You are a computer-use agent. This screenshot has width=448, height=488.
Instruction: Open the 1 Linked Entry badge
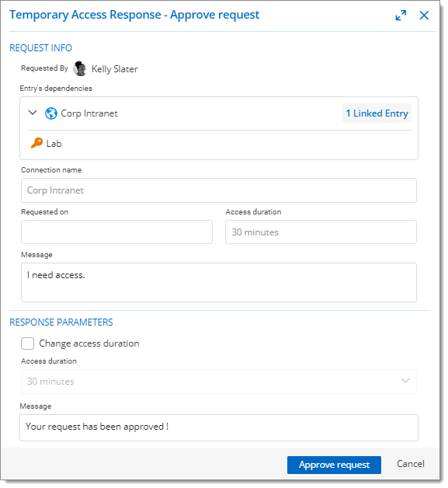click(x=377, y=113)
